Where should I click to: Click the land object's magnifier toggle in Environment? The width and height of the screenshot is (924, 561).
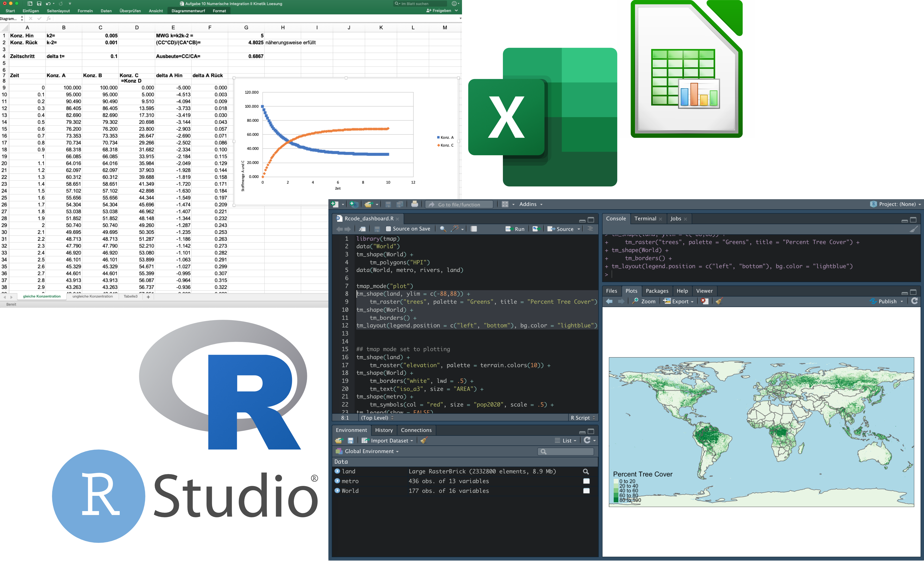click(x=586, y=471)
